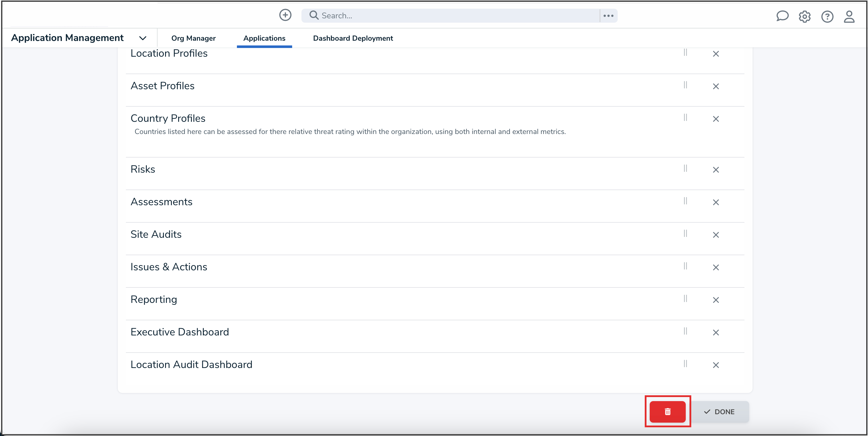
Task: Click the search options ellipsis icon
Action: pyautogui.click(x=608, y=16)
